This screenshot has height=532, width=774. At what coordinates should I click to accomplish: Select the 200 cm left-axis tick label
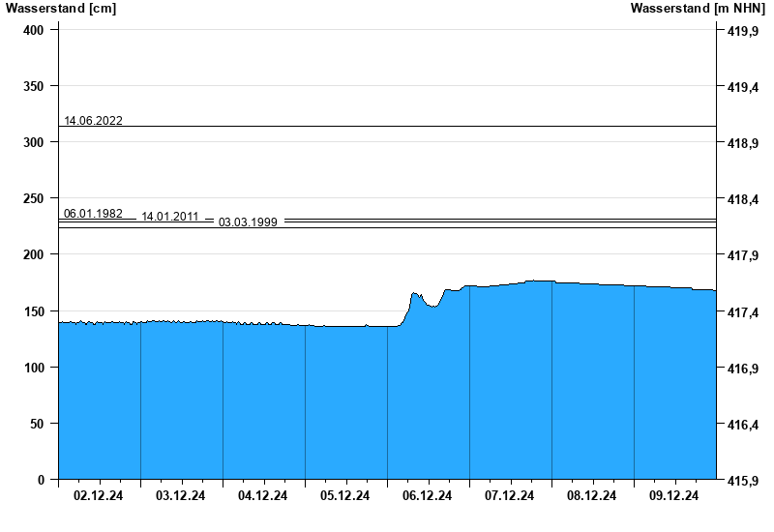(34, 254)
